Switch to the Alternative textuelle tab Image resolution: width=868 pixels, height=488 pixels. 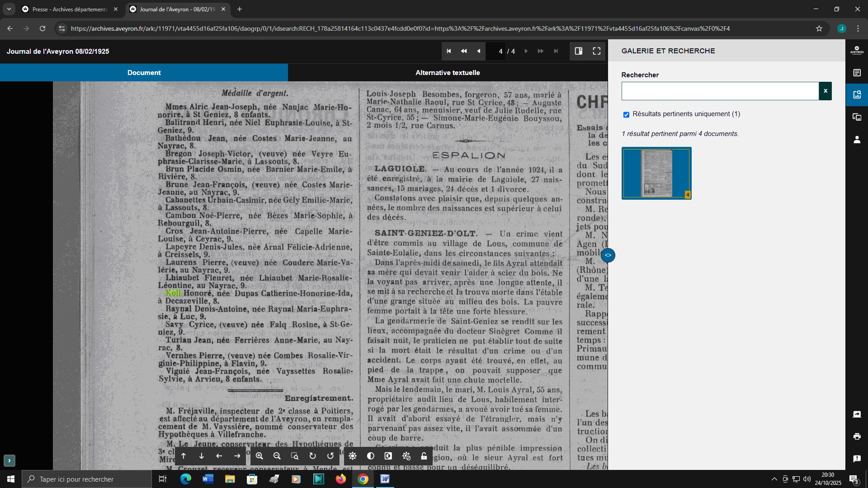pyautogui.click(x=448, y=72)
